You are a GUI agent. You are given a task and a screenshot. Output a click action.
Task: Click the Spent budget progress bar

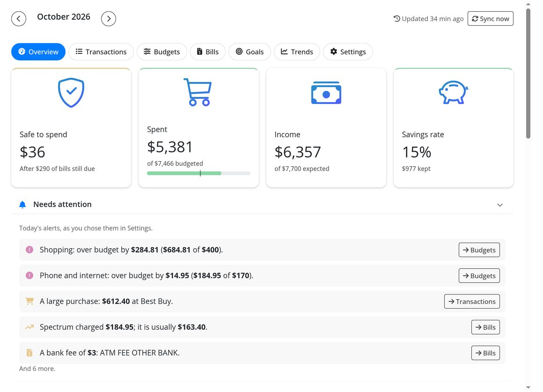pyautogui.click(x=198, y=173)
